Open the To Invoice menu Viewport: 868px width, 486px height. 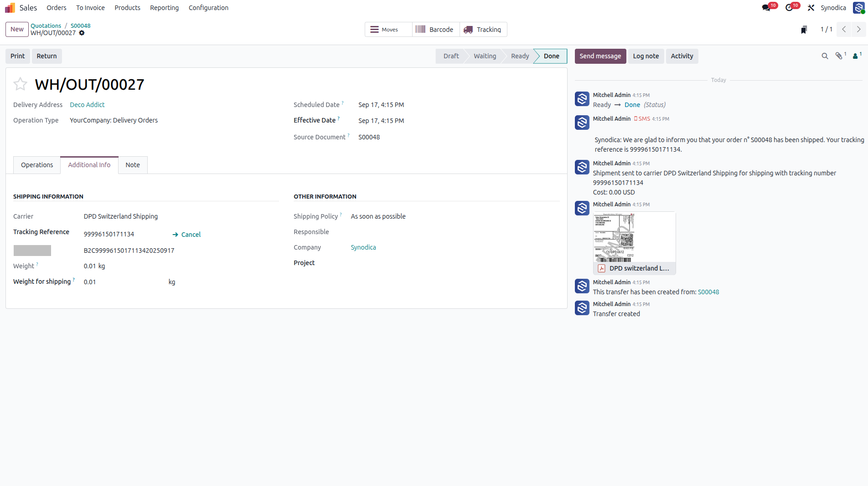pyautogui.click(x=90, y=8)
